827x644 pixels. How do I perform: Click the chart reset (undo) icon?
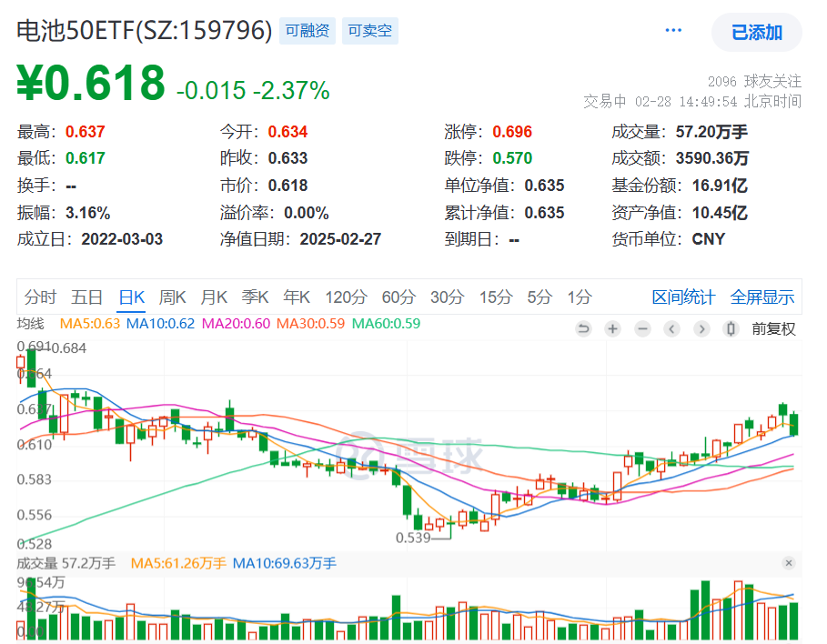pyautogui.click(x=583, y=328)
